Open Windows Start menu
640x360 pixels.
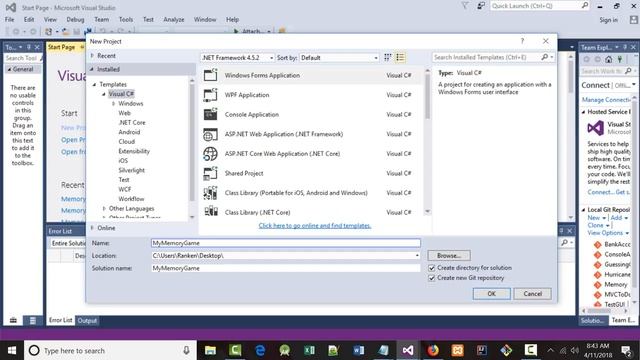[x=12, y=350]
